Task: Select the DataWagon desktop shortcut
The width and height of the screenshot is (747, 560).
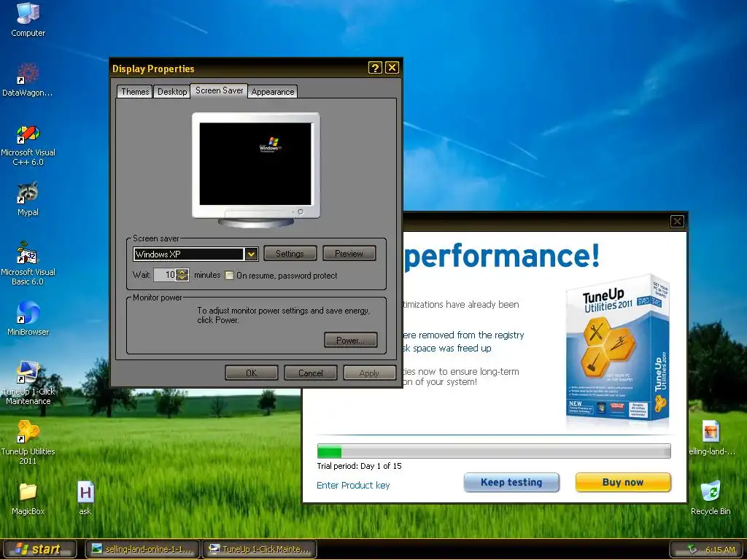Action: [x=28, y=79]
